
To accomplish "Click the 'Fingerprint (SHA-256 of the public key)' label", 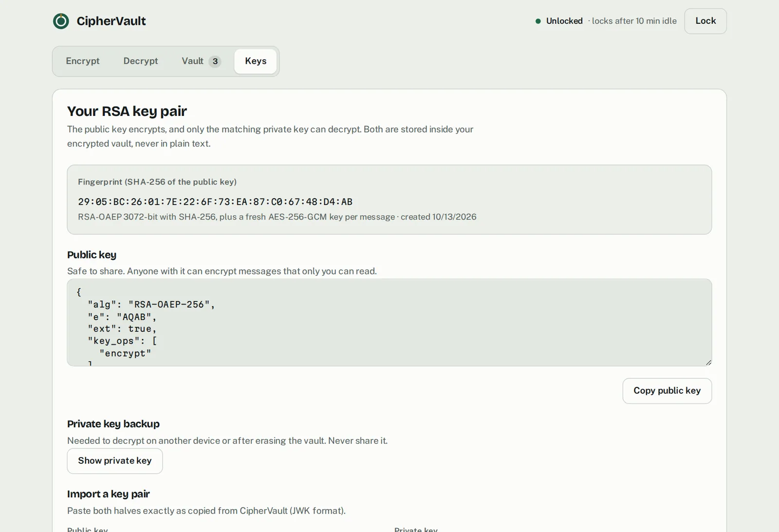I will point(157,182).
